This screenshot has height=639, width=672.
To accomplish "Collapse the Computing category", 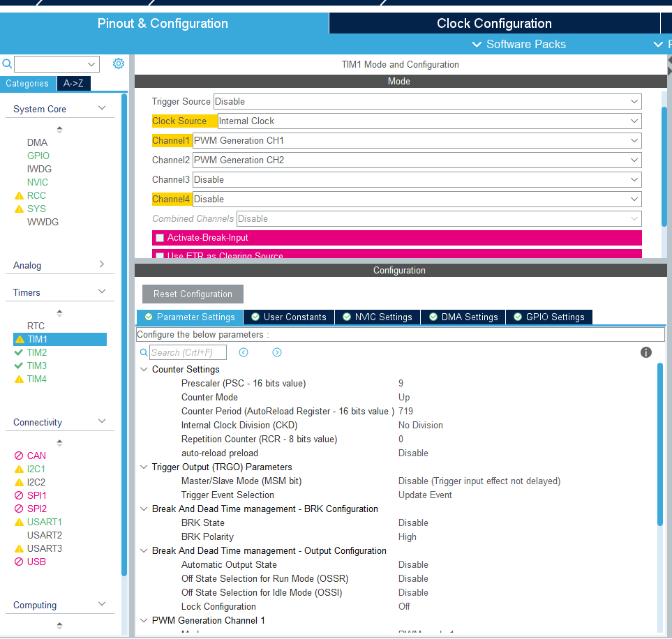I will coord(102,604).
